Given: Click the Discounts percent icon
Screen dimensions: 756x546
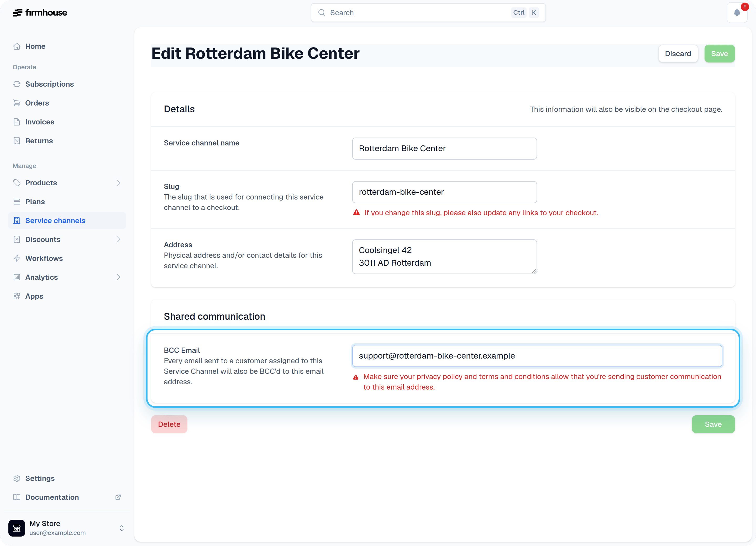Looking at the screenshot, I should 17,239.
